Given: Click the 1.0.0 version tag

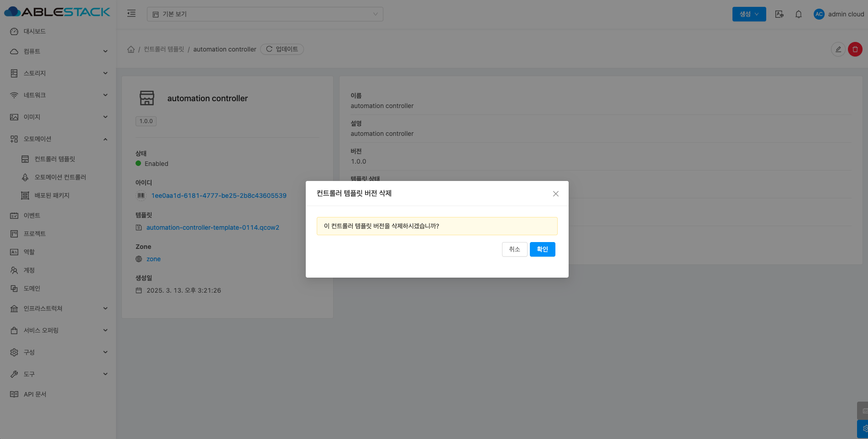Looking at the screenshot, I should (146, 121).
